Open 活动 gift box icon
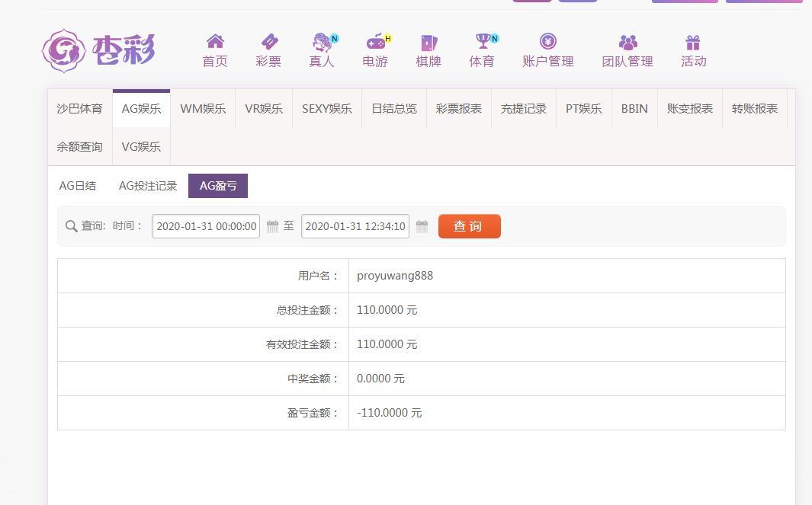Viewport: 812px width, 505px height. click(693, 43)
